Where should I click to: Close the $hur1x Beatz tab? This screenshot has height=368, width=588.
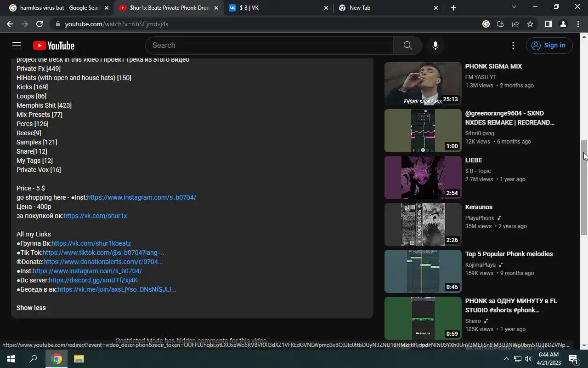tap(216, 8)
